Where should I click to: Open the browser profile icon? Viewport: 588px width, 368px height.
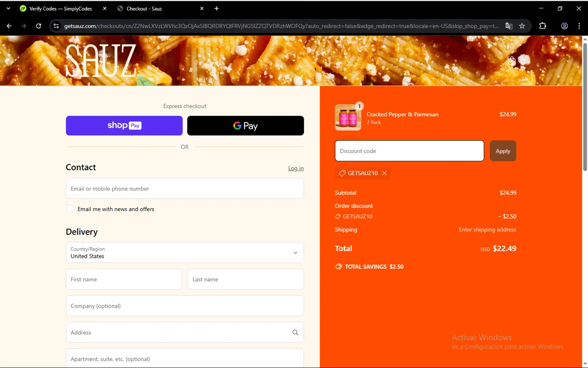564,26
